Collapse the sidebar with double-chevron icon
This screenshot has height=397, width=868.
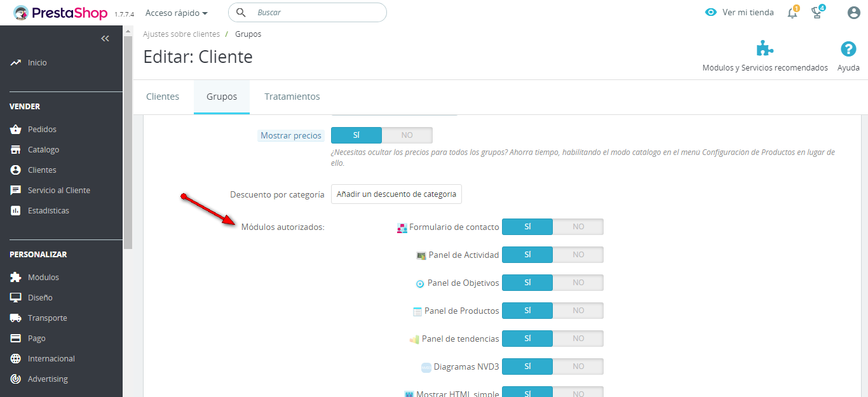105,39
